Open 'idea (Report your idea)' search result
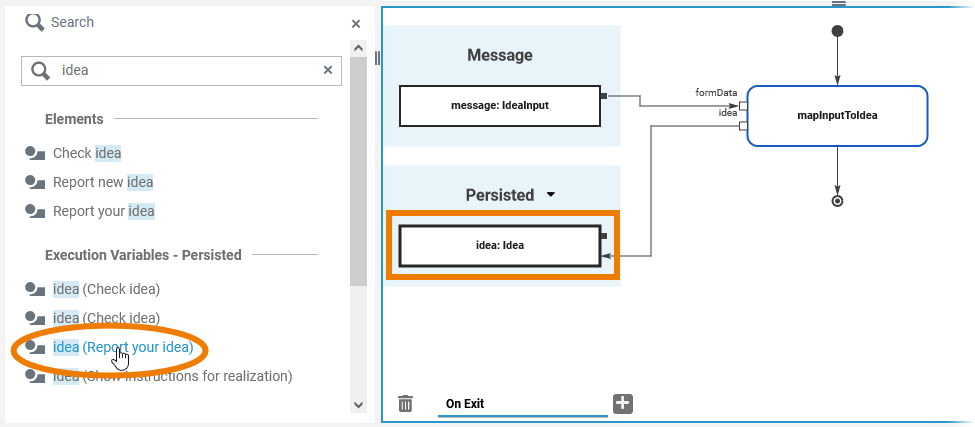Screen dimensions: 975x427 [123, 347]
